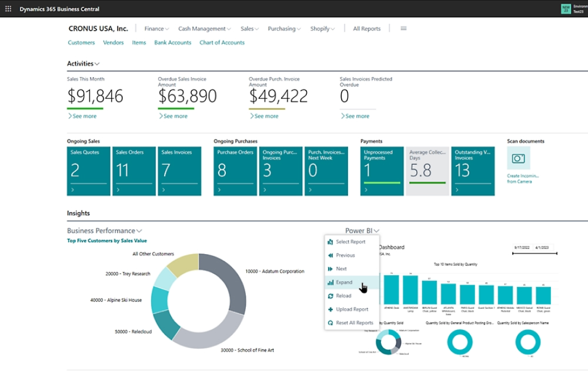Click the Next report icon
Viewport: 588px width, 384px height.
330,269
